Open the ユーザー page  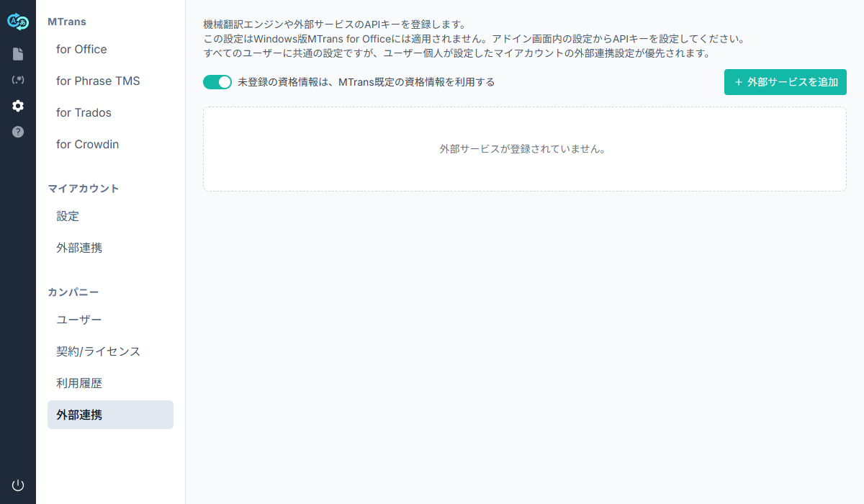pyautogui.click(x=110, y=320)
